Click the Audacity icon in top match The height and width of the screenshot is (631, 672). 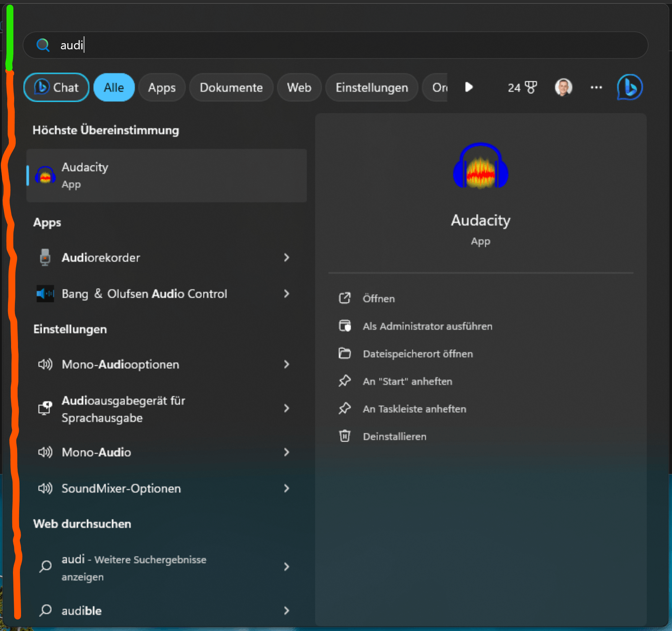[x=45, y=175]
